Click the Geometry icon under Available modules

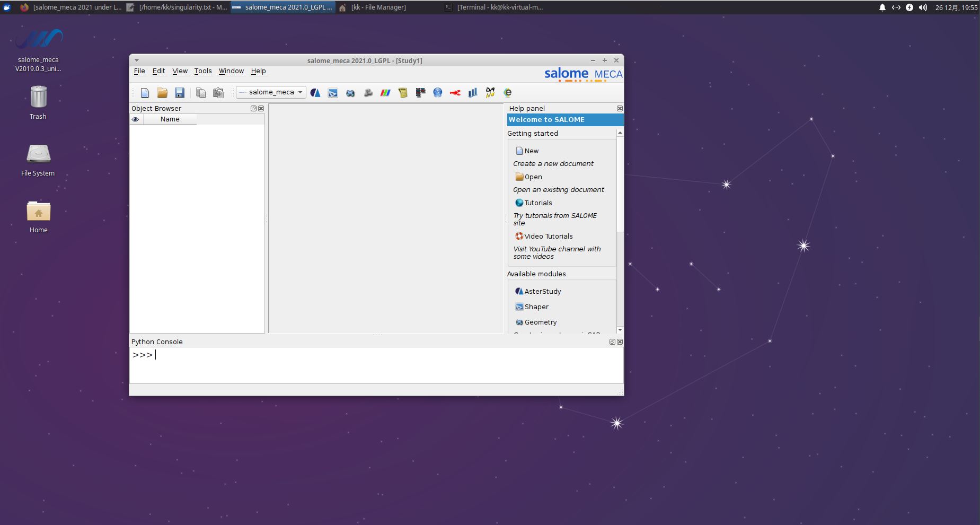tap(519, 322)
